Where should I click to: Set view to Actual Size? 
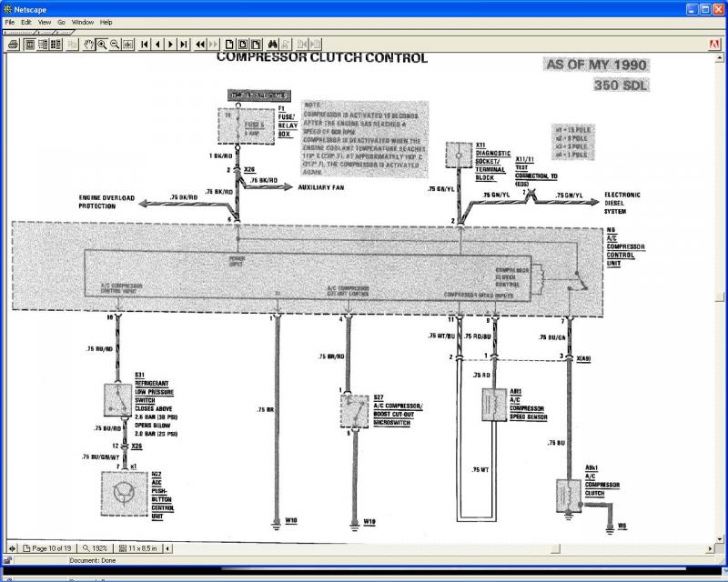click(230, 45)
